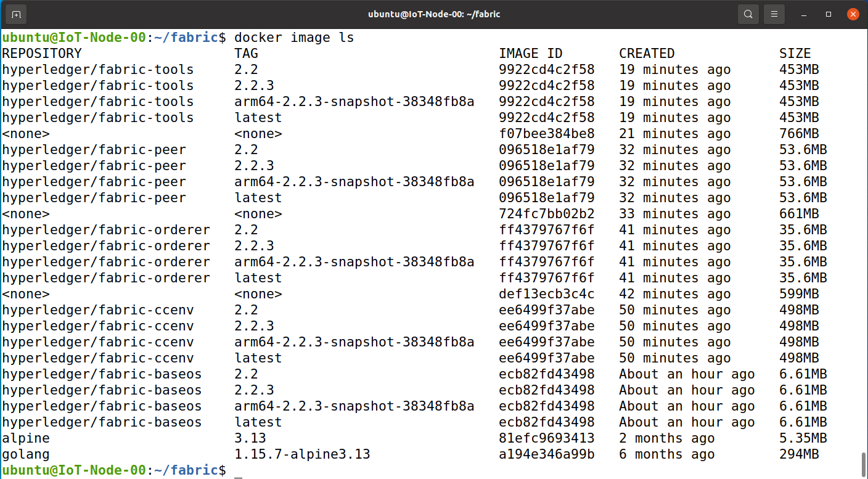Click image ID ee6499f37abe in fabric-ccenv latest row
This screenshot has height=479, width=868.
tap(547, 358)
